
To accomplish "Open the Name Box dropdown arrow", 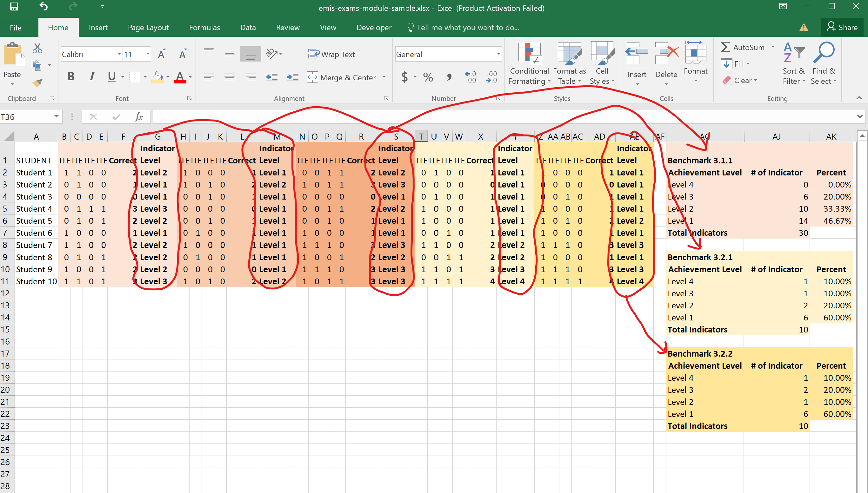I will pyautogui.click(x=56, y=117).
